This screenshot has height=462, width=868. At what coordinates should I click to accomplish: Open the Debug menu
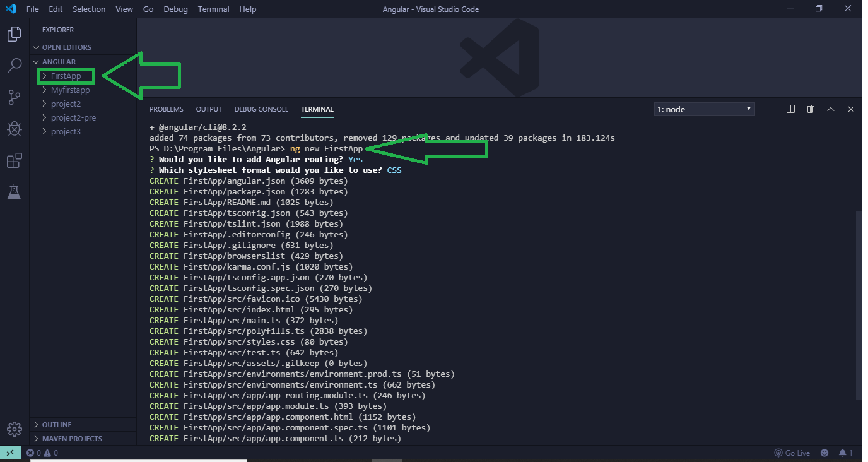[175, 9]
